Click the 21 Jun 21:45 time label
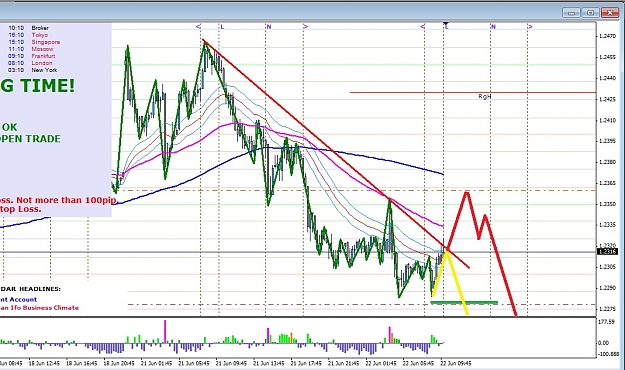 (344, 363)
